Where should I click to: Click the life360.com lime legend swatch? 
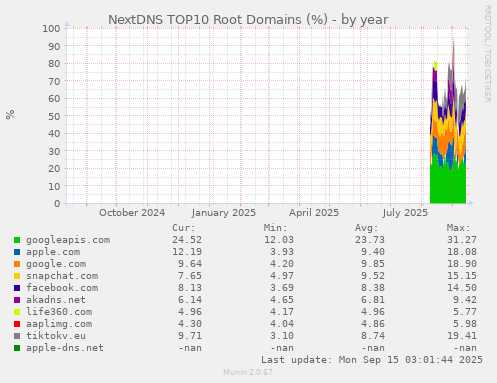point(17,312)
